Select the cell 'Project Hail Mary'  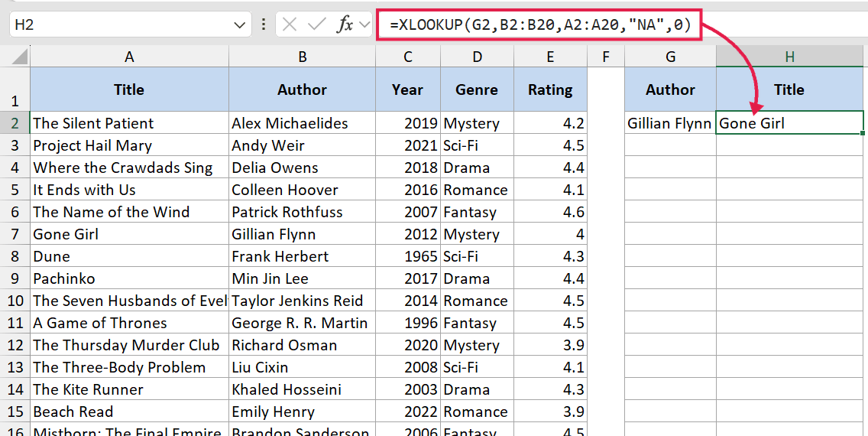click(x=130, y=145)
